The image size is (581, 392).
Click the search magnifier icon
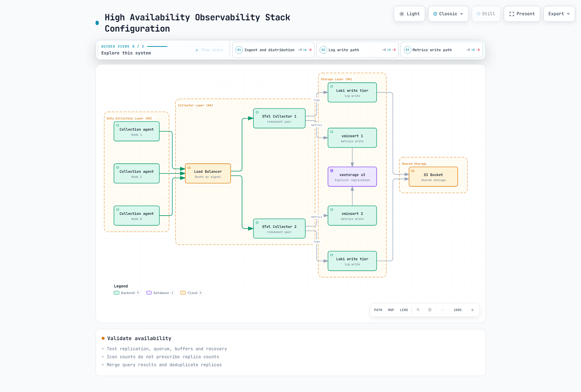pos(418,310)
